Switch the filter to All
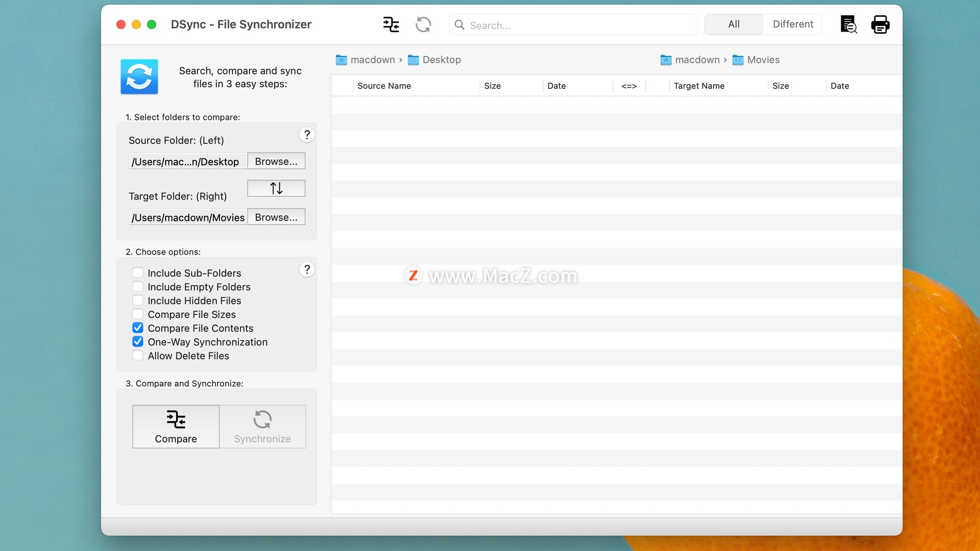 click(x=733, y=24)
